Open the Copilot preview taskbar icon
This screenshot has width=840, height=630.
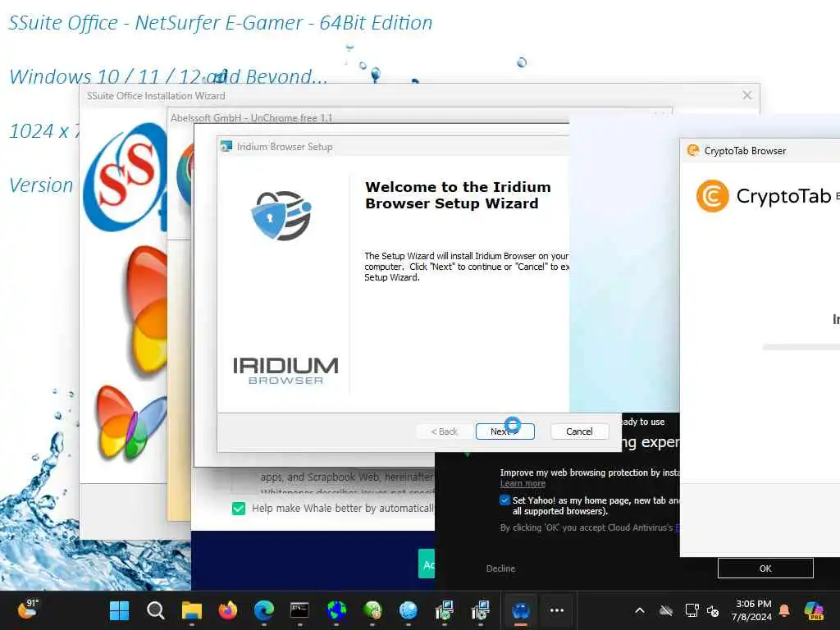point(814,610)
